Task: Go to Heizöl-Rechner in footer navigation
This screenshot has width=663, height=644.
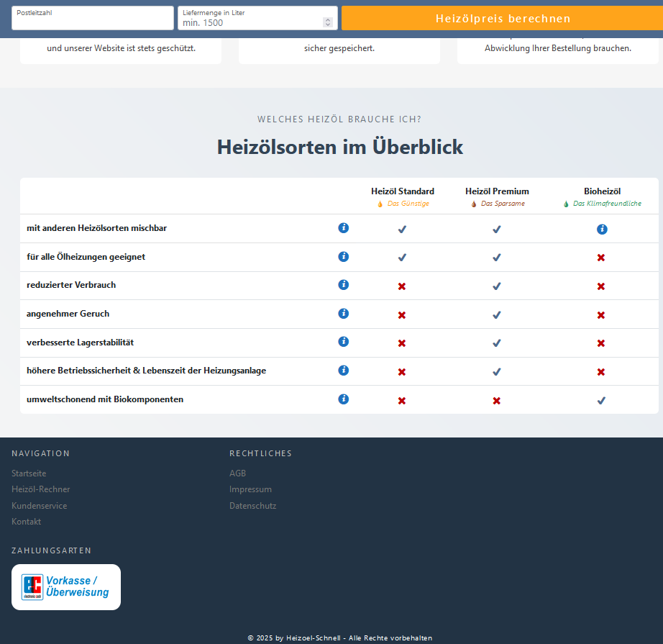Action: [41, 489]
